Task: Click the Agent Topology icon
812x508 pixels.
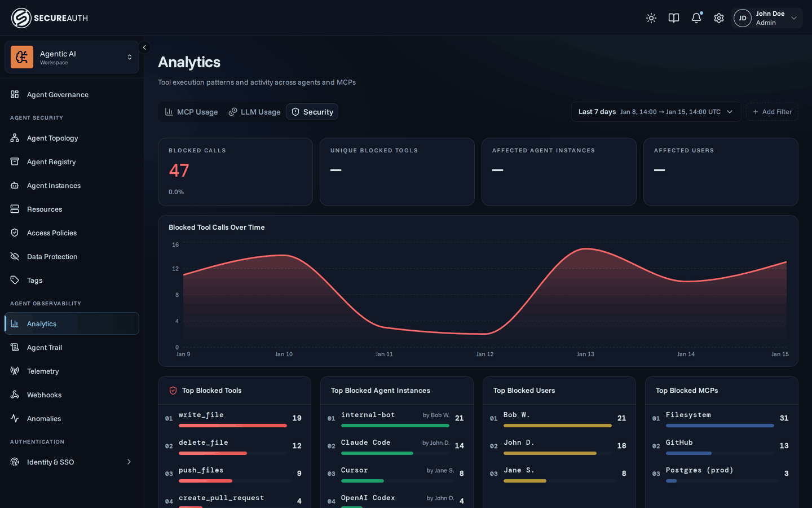Action: point(15,138)
